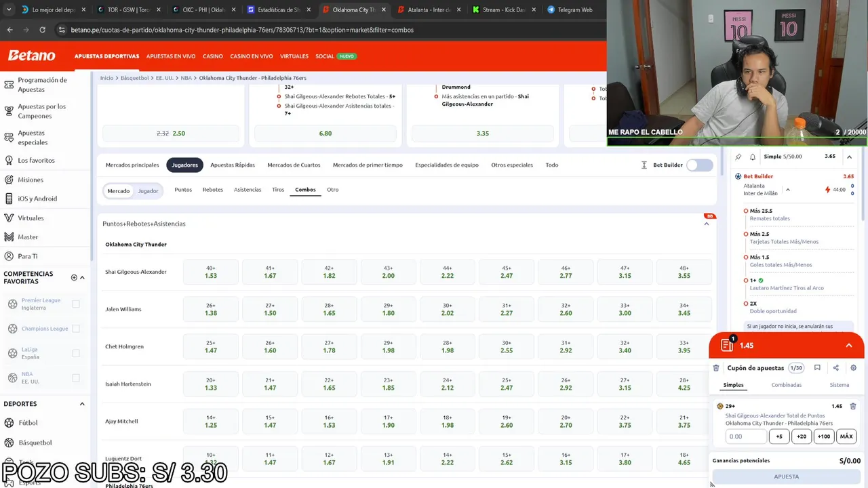Pin the bet slip panel
The width and height of the screenshot is (868, 488).
(738, 157)
